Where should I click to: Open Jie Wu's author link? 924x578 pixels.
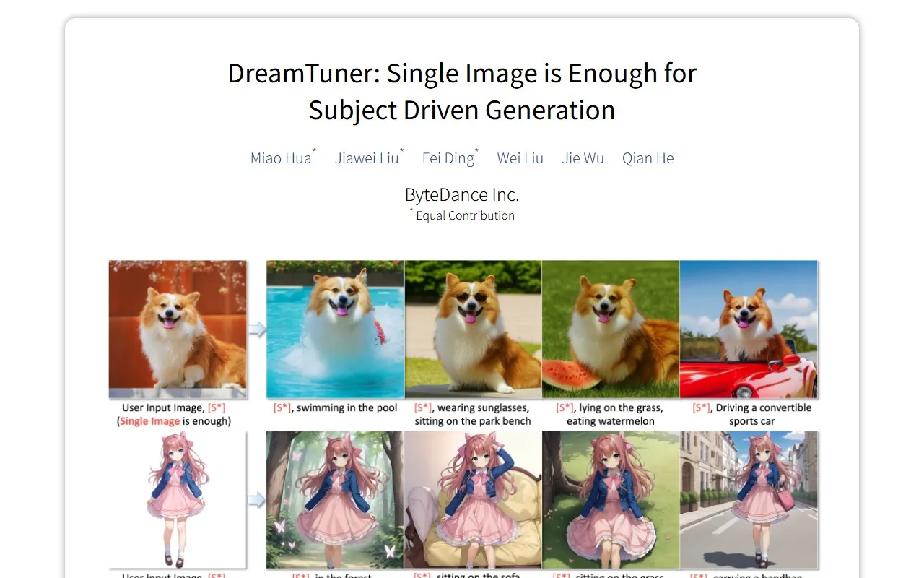pyautogui.click(x=583, y=158)
